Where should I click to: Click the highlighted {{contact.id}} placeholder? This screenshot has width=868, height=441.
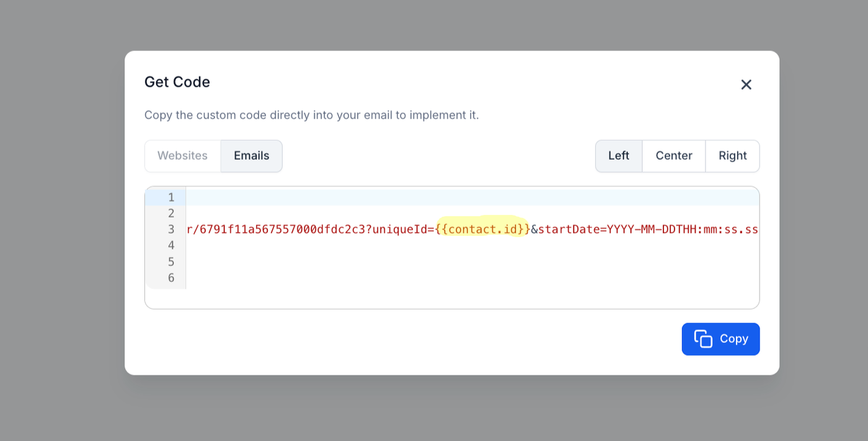482,229
